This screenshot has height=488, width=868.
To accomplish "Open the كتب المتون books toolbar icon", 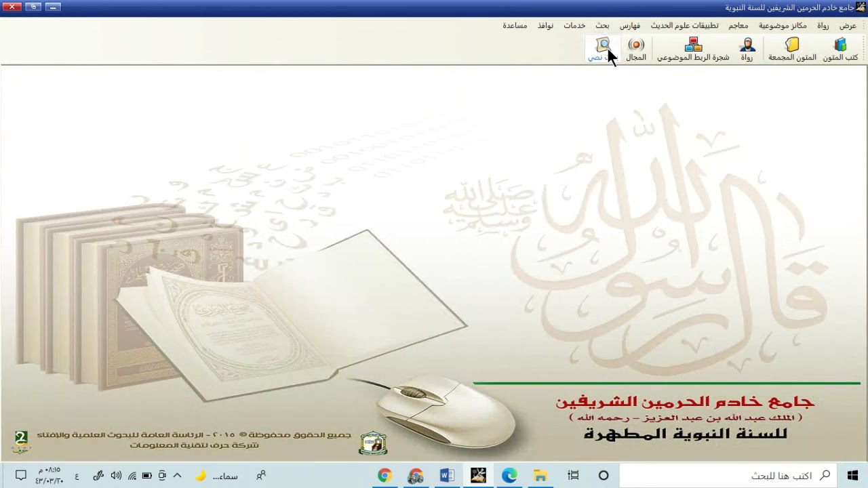I will pyautogui.click(x=840, y=49).
